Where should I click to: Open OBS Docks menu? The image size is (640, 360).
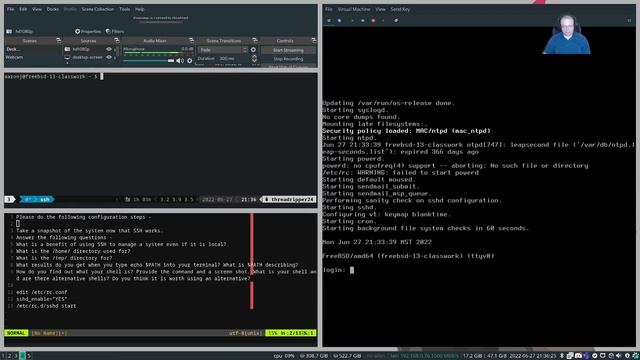(53, 9)
